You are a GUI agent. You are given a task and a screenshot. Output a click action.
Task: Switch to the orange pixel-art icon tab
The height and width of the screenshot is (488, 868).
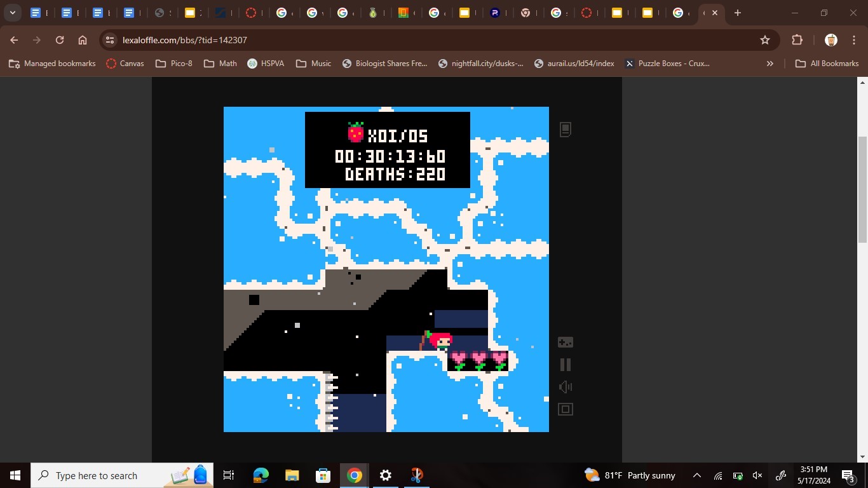403,13
